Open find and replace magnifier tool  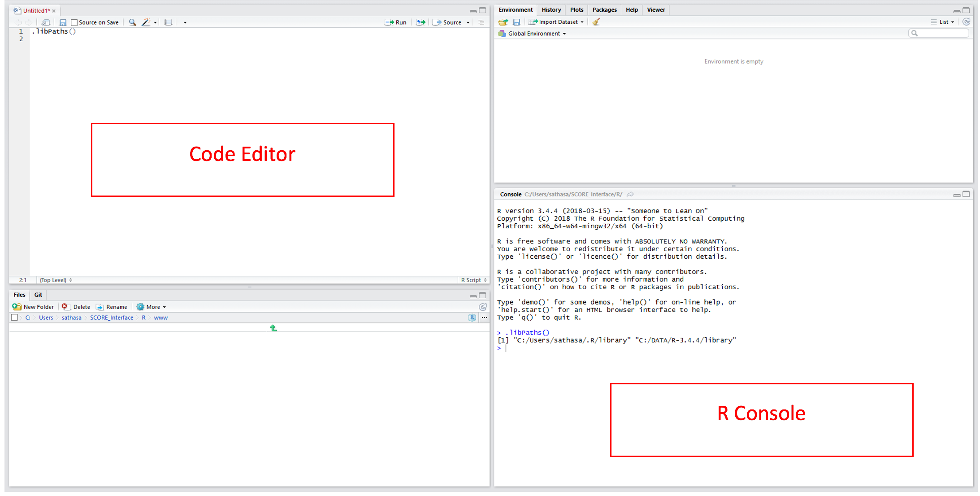(132, 22)
